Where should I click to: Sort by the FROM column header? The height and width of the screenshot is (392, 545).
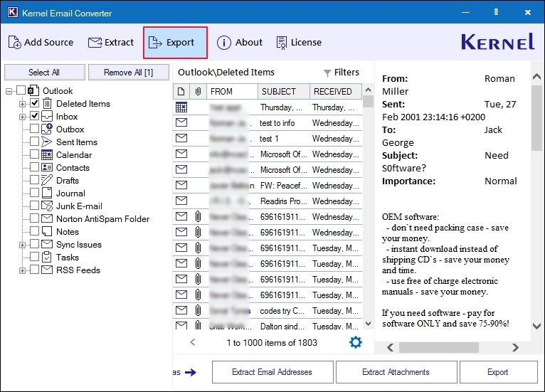click(232, 91)
